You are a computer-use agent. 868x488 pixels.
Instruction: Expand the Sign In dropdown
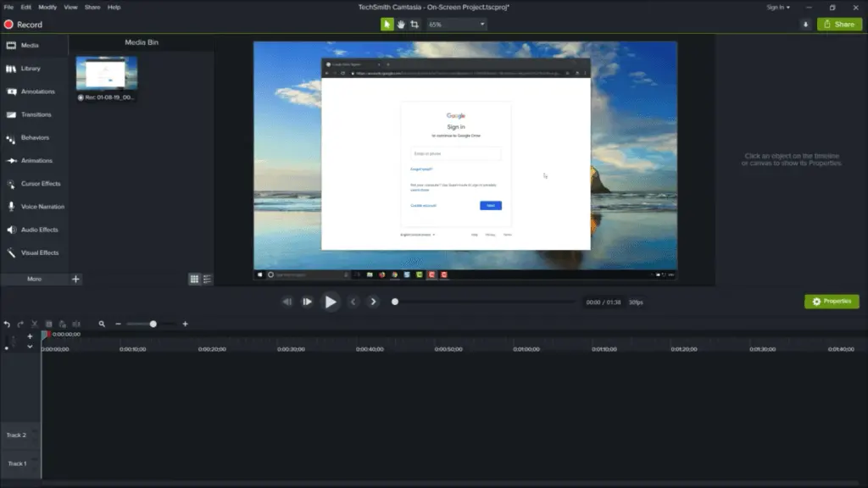click(x=778, y=7)
